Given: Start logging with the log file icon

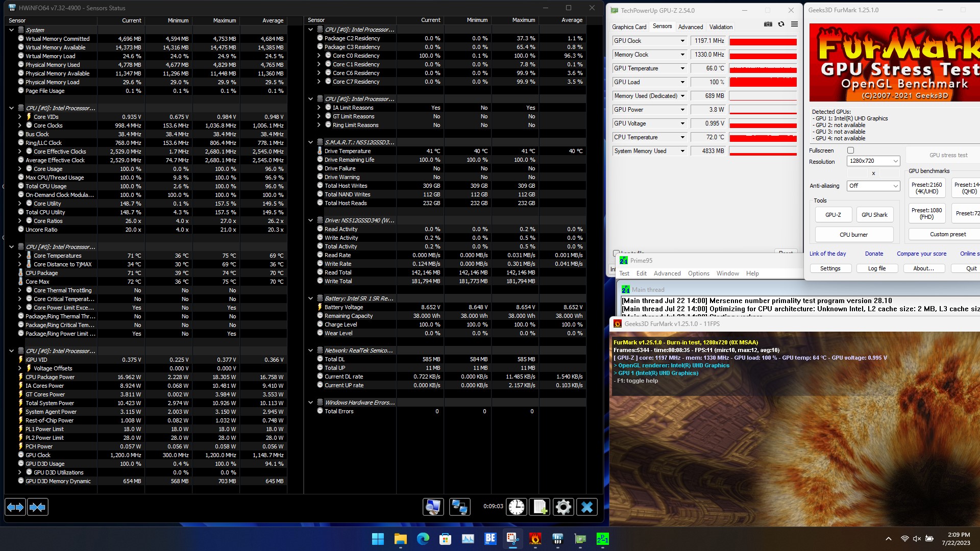Looking at the screenshot, I should click(540, 507).
